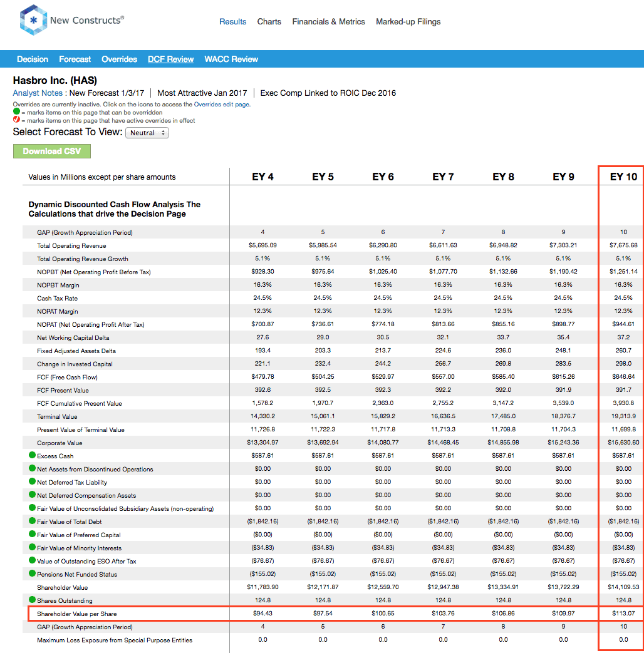
Task: Click the $944.61 NOPAT value
Action: pyautogui.click(x=623, y=324)
